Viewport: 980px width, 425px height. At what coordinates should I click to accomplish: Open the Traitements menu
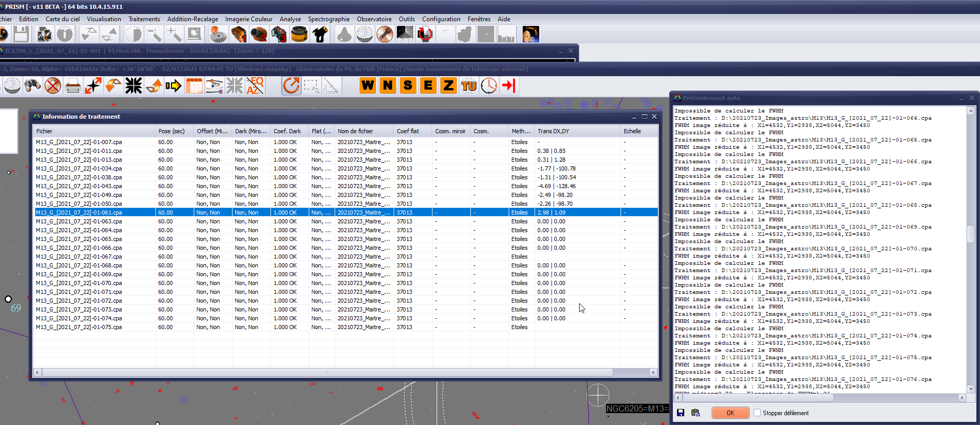point(144,19)
